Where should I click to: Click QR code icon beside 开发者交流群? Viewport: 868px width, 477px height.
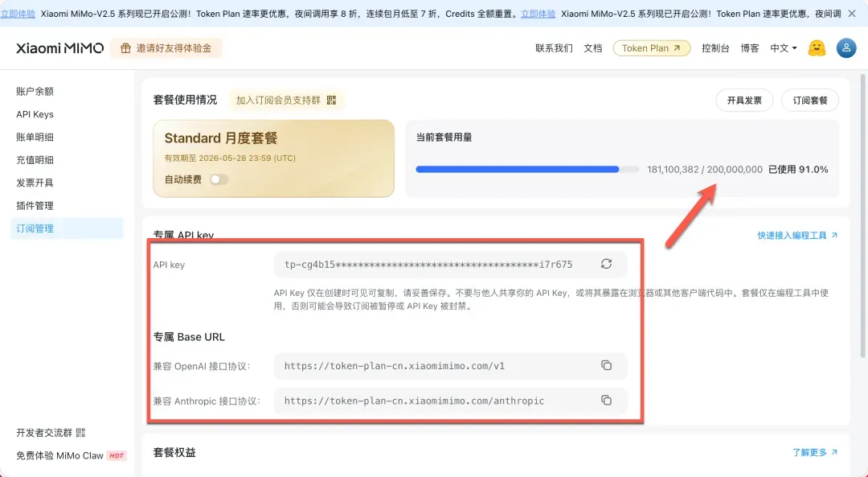[80, 433]
